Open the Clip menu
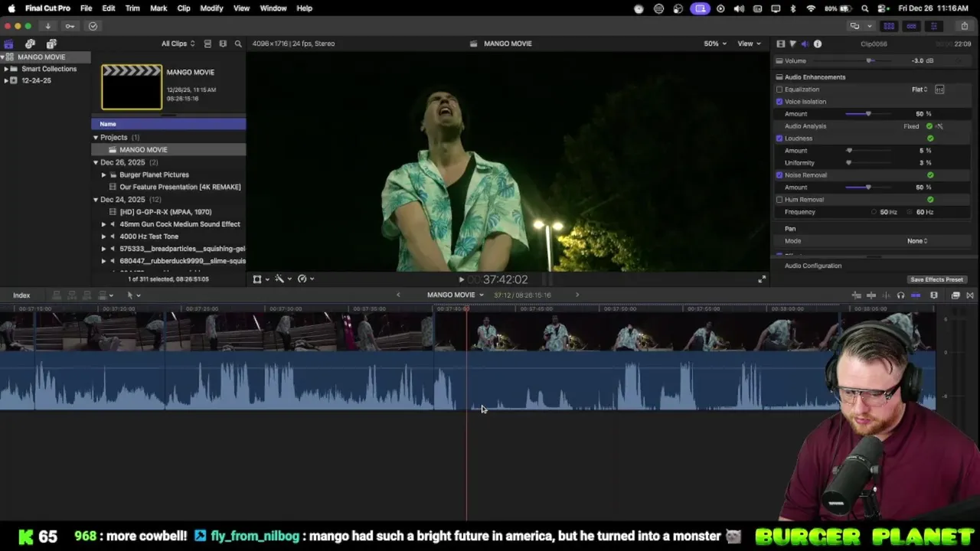980x551 pixels. (184, 8)
